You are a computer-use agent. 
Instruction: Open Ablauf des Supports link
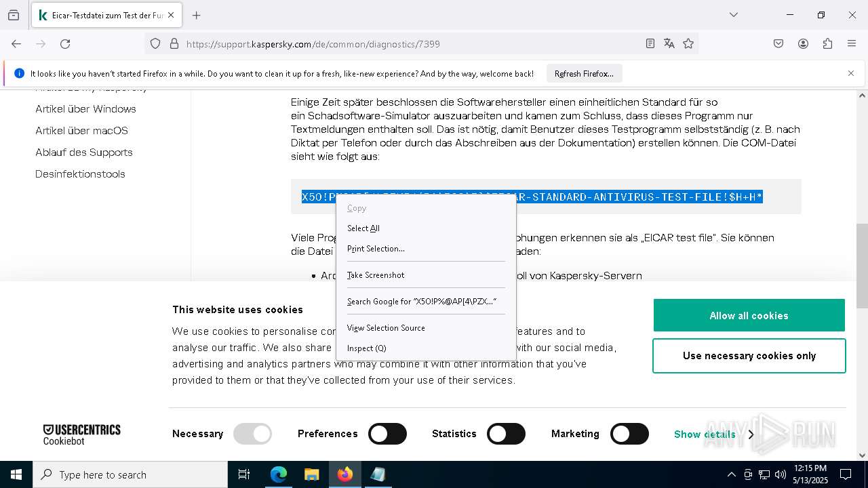(84, 152)
